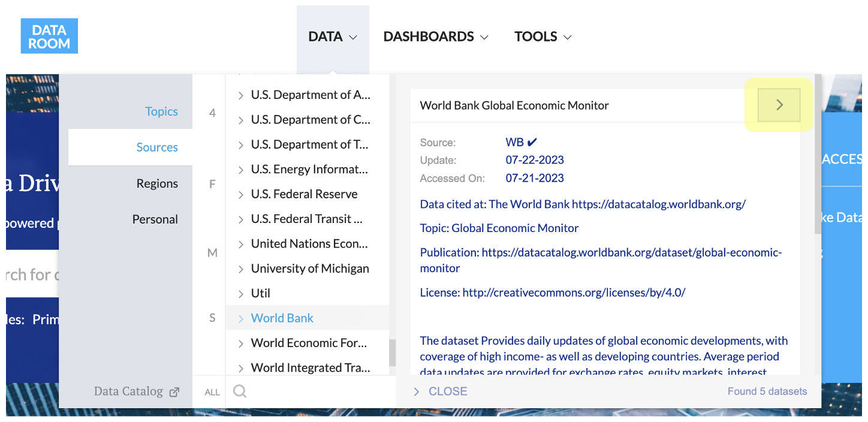Expand the University of Michigan chevron

[x=240, y=269]
